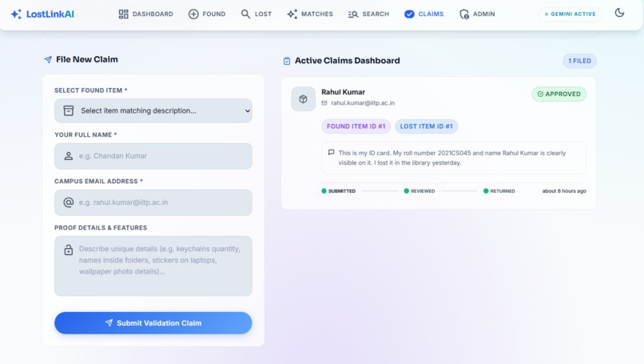This screenshot has height=364, width=644.
Task: Click the package box icon on Rahul Kumar claim
Action: click(x=303, y=98)
